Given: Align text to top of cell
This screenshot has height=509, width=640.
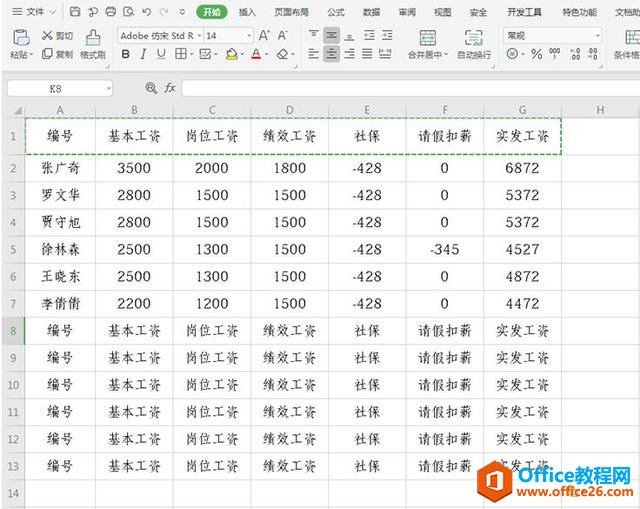Looking at the screenshot, I should (x=313, y=35).
